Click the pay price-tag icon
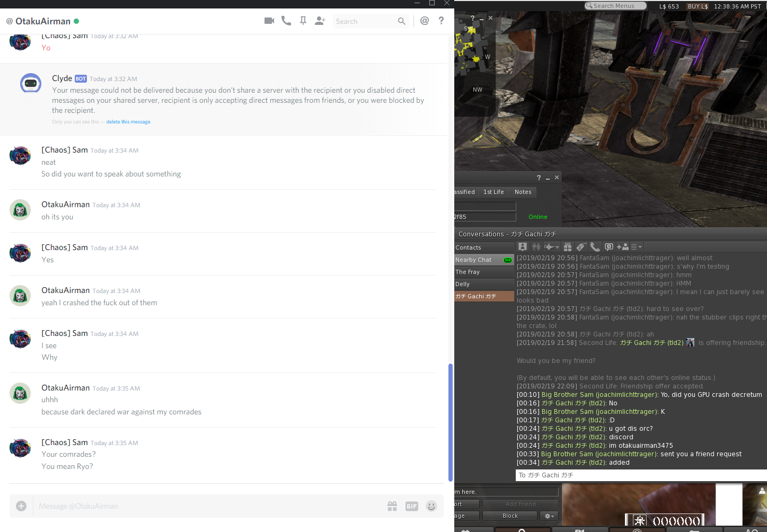Image resolution: width=767 pixels, height=532 pixels. click(x=581, y=247)
